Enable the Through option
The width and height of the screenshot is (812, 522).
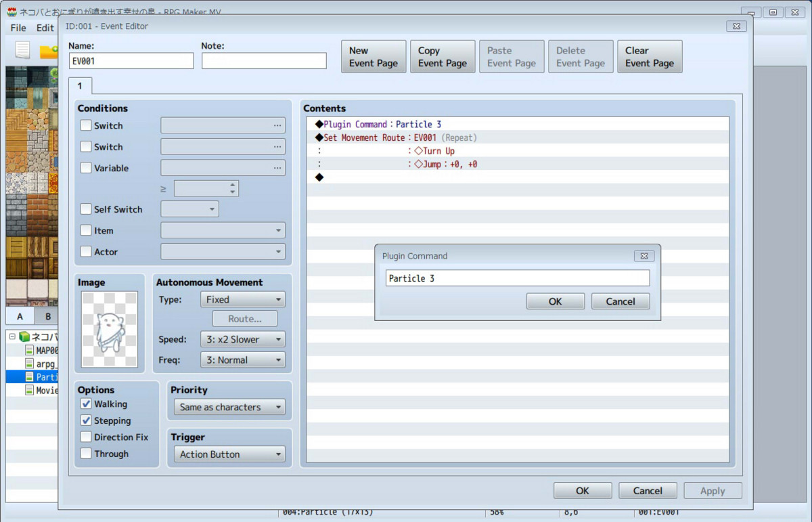point(86,454)
